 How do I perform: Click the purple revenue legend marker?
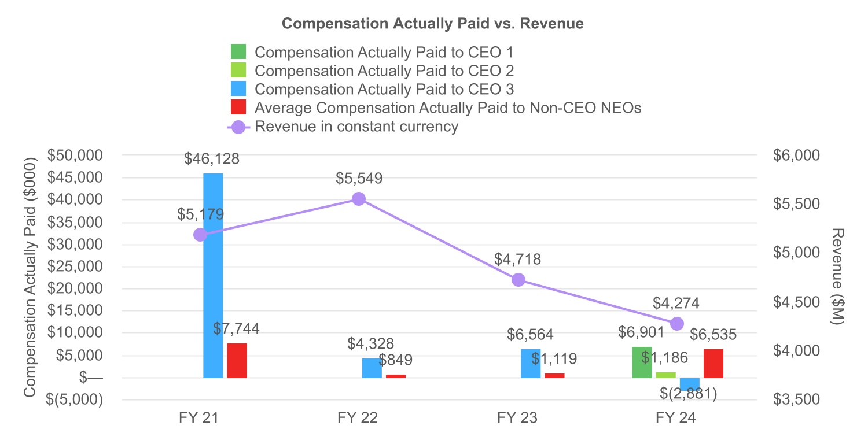click(238, 126)
